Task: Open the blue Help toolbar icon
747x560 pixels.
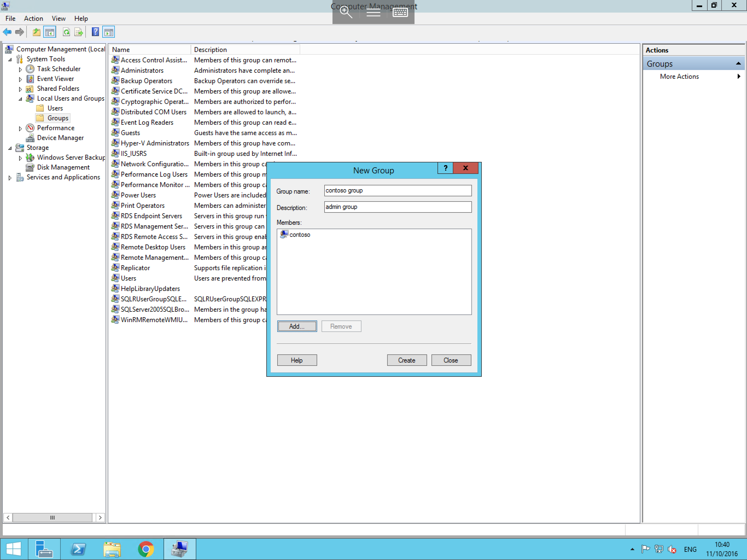Action: click(x=96, y=32)
